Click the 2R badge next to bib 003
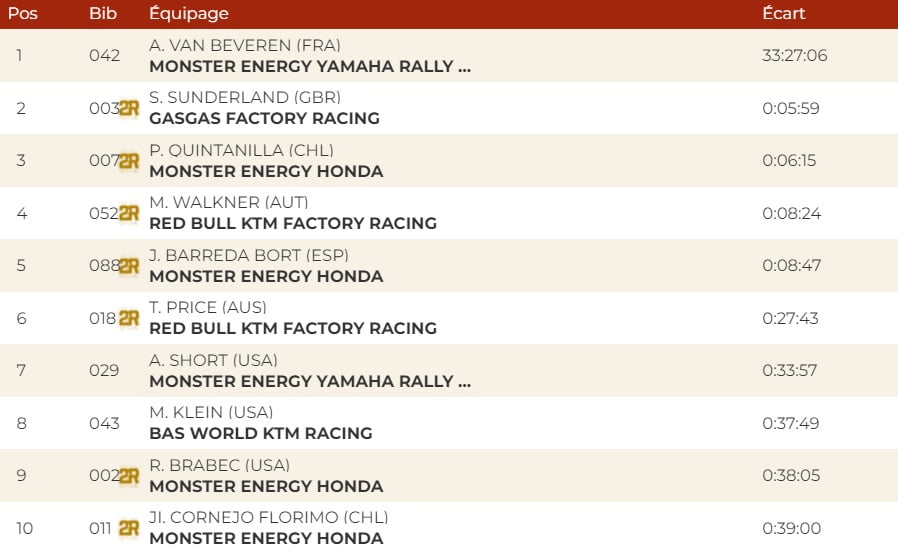This screenshot has height=551, width=898. click(x=129, y=109)
